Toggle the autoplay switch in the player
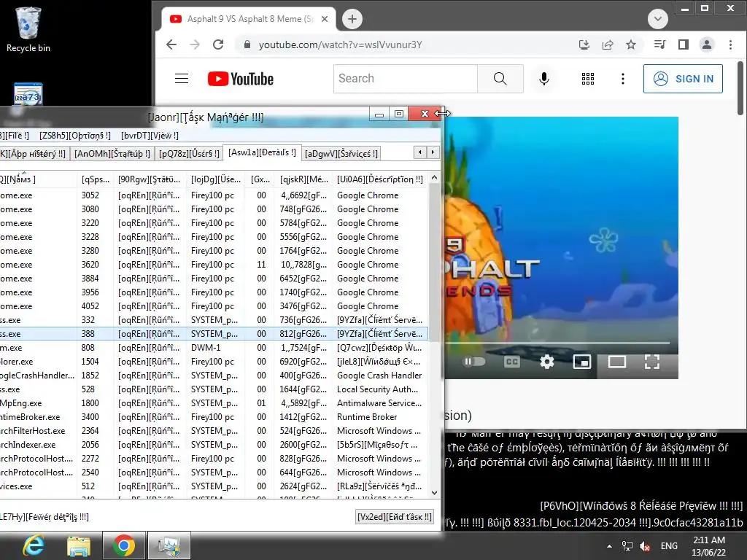The height and width of the screenshot is (560, 747). 474,362
